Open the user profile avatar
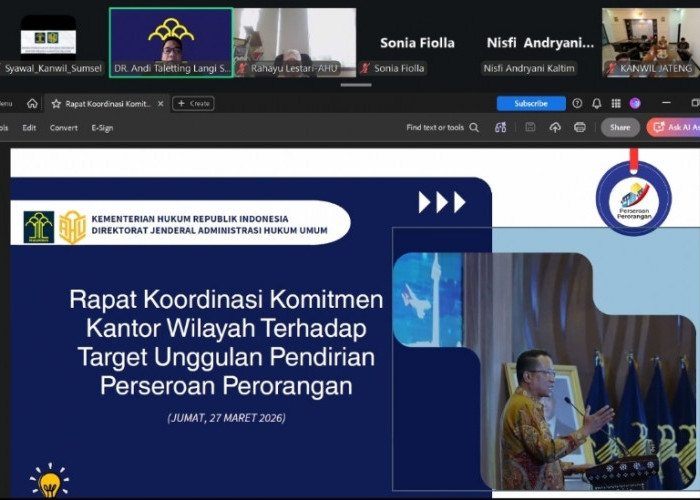 [x=635, y=104]
